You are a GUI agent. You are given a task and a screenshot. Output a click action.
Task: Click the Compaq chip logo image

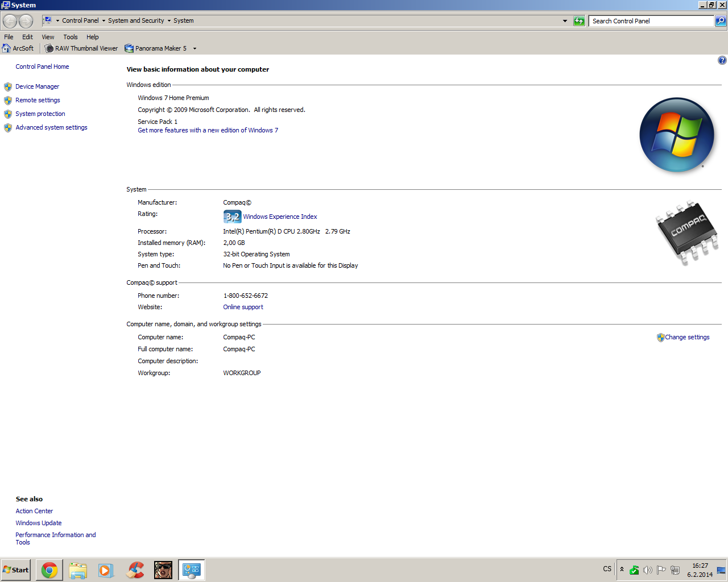tap(687, 232)
